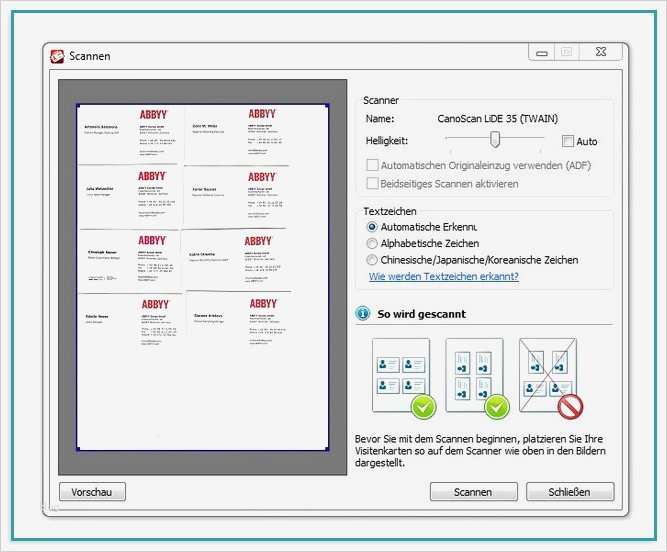Enable the Auto brightness checkbox

(x=567, y=141)
